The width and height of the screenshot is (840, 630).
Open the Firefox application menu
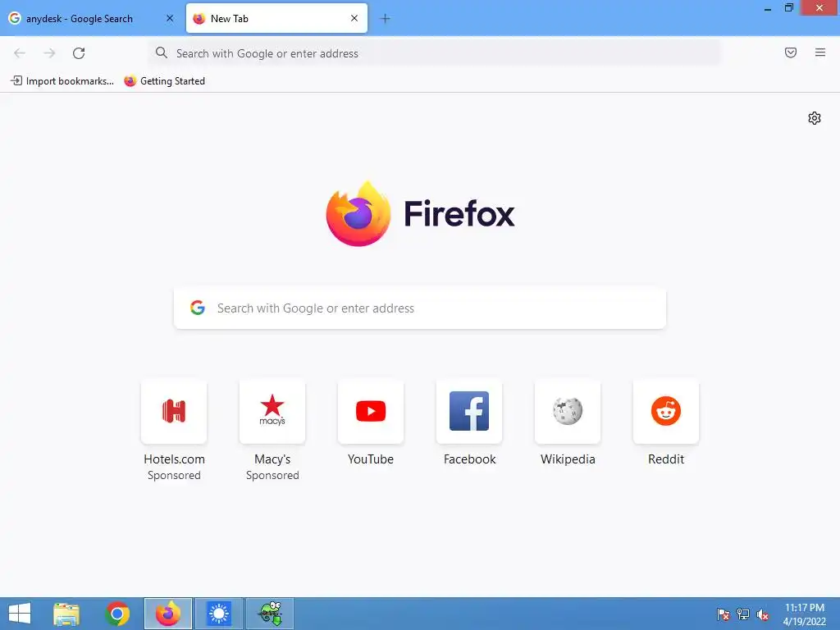click(820, 52)
